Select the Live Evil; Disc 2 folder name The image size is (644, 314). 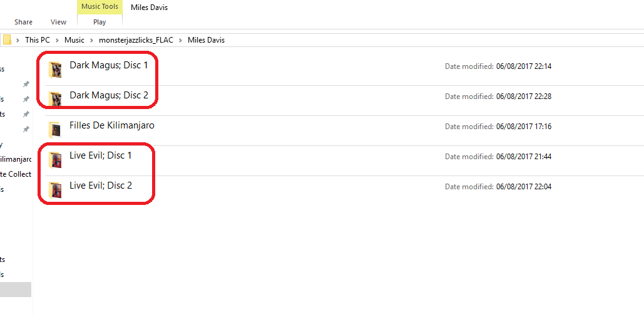point(101,186)
